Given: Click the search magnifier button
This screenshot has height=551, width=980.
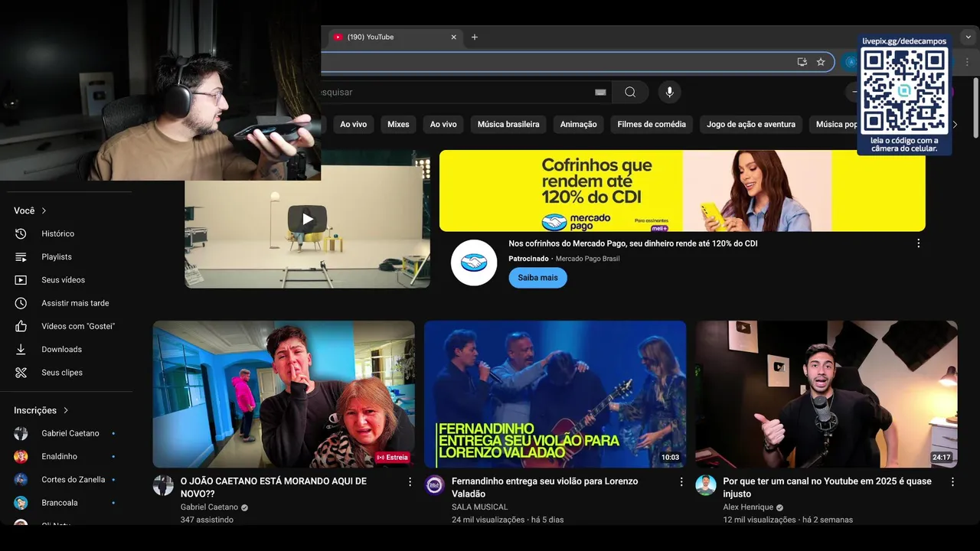Looking at the screenshot, I should tap(630, 92).
